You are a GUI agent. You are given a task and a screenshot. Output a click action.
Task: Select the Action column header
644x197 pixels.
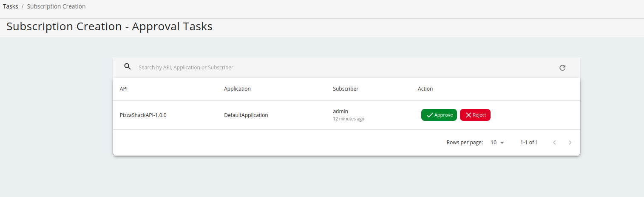(425, 89)
